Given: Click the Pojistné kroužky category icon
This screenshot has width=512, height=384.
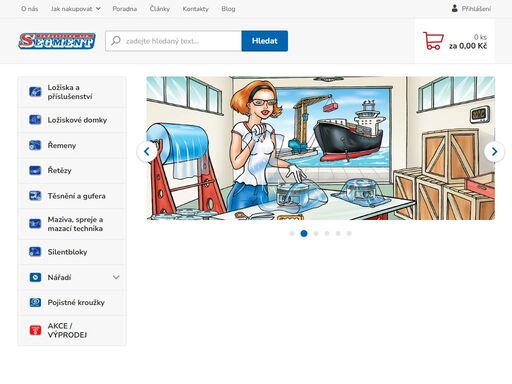Looking at the screenshot, I should [x=35, y=302].
